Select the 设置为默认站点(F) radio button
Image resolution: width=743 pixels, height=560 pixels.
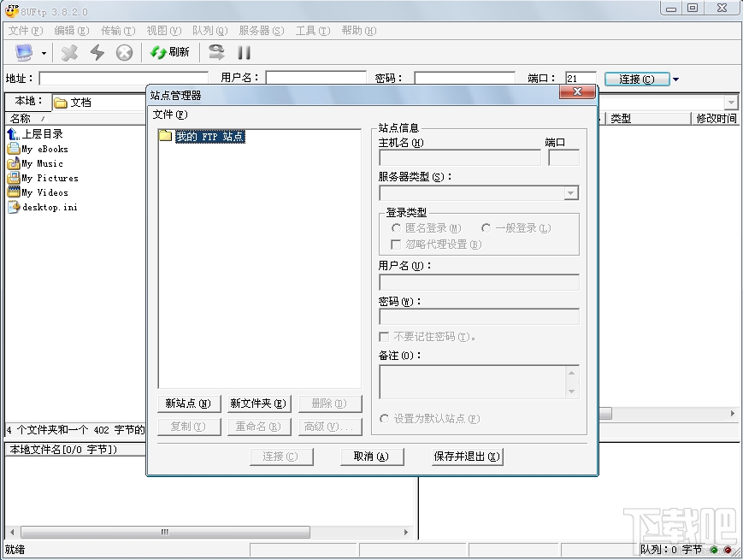384,419
